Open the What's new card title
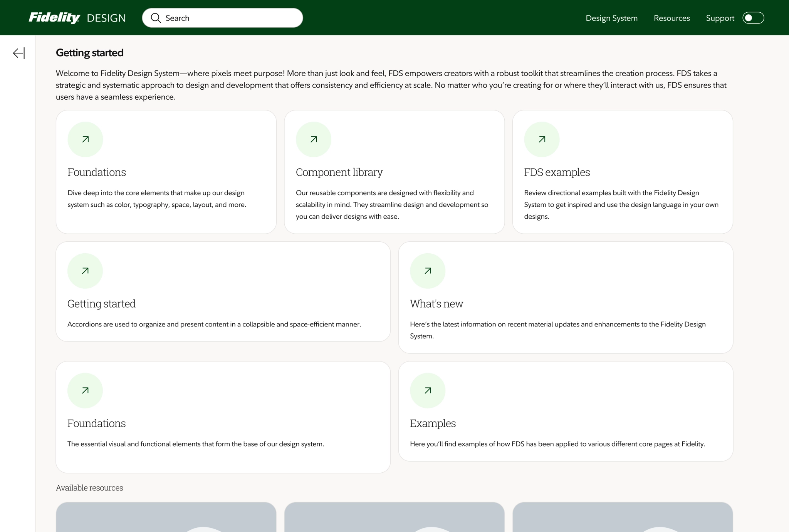This screenshot has height=532, width=789. coord(436,304)
